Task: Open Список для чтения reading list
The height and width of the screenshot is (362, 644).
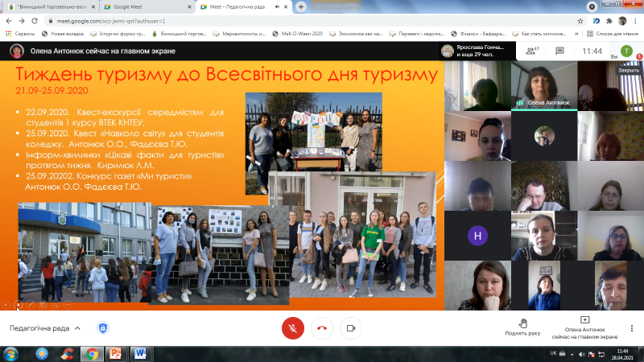Action: pos(613,34)
